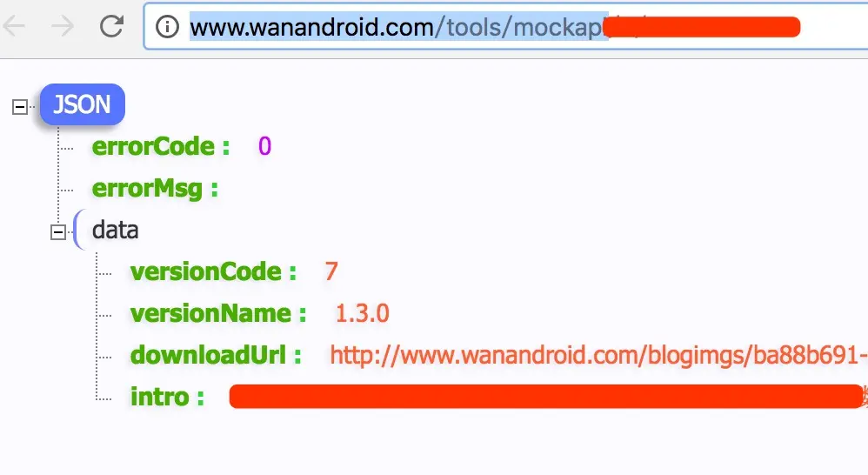Screen dimensions: 868x475
Task: Click the blue JSON root badge
Action: click(x=83, y=104)
